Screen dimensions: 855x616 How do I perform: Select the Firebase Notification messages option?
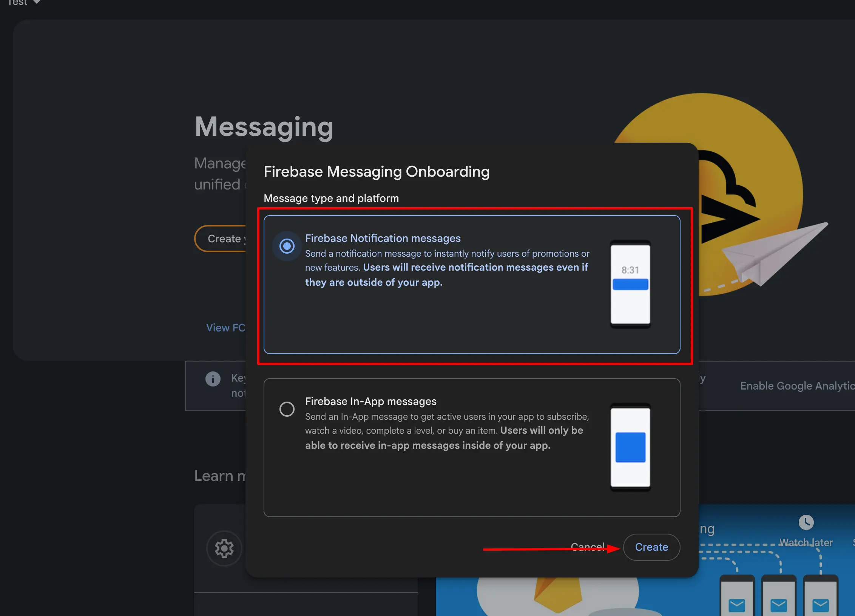(x=287, y=246)
